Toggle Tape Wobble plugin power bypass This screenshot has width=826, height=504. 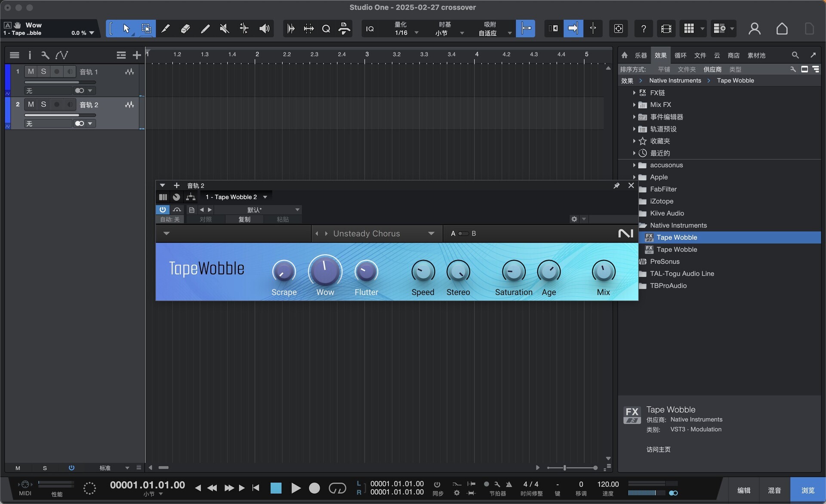point(163,209)
